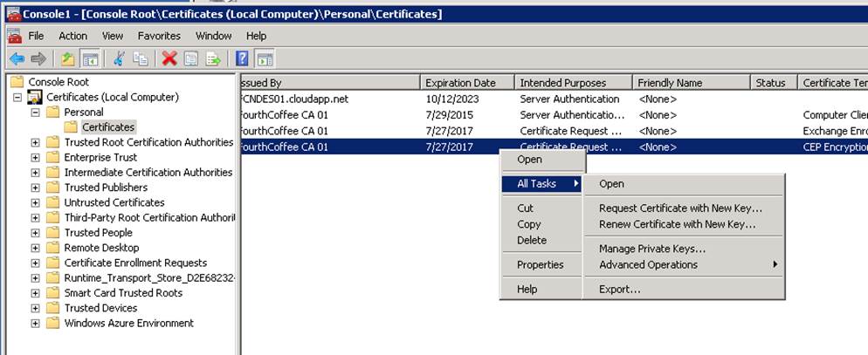Open the Favorites menu in menu bar
Screen dimensions: 868x355
pyautogui.click(x=159, y=36)
